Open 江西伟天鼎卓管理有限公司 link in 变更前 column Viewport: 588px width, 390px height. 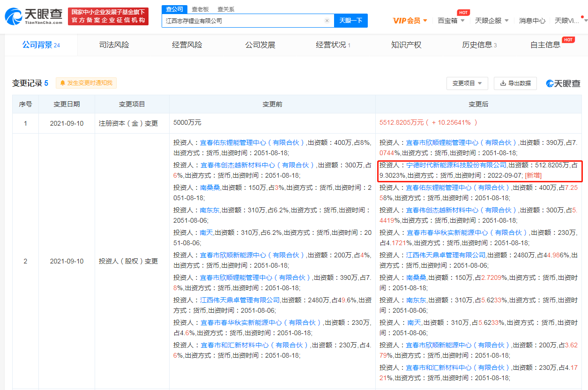coord(240,300)
